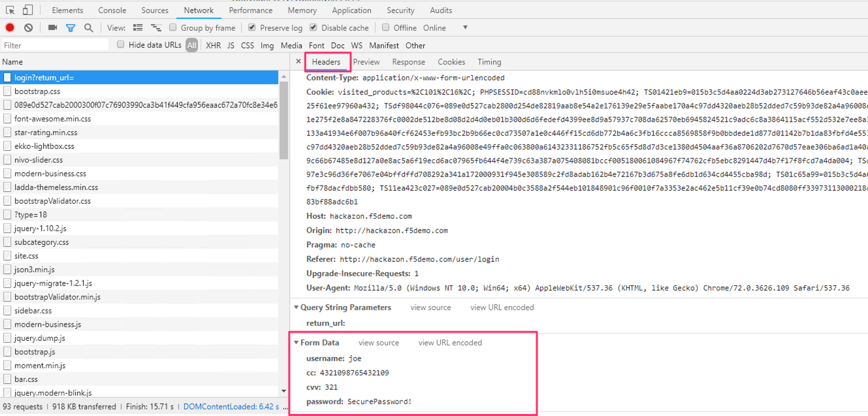Switch to the Audits tab
The height and width of the screenshot is (416, 868).
(x=441, y=10)
